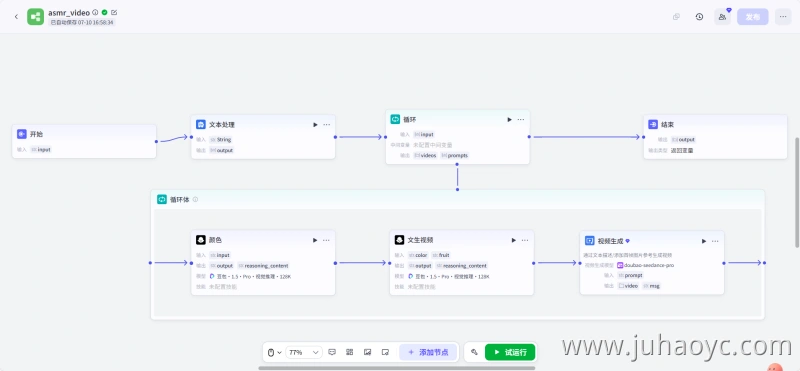The width and height of the screenshot is (800, 371).
Task: Click the color input tag in 文生视频
Action: [418, 255]
